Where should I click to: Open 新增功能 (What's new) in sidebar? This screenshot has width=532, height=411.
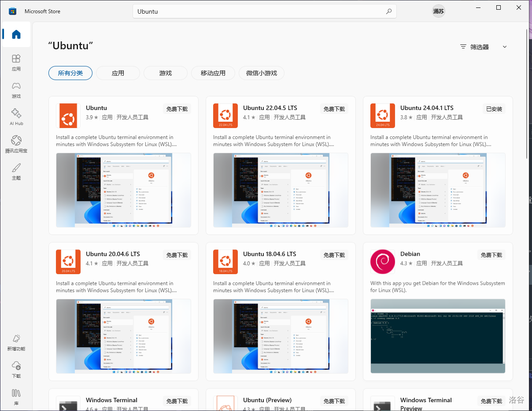16,342
